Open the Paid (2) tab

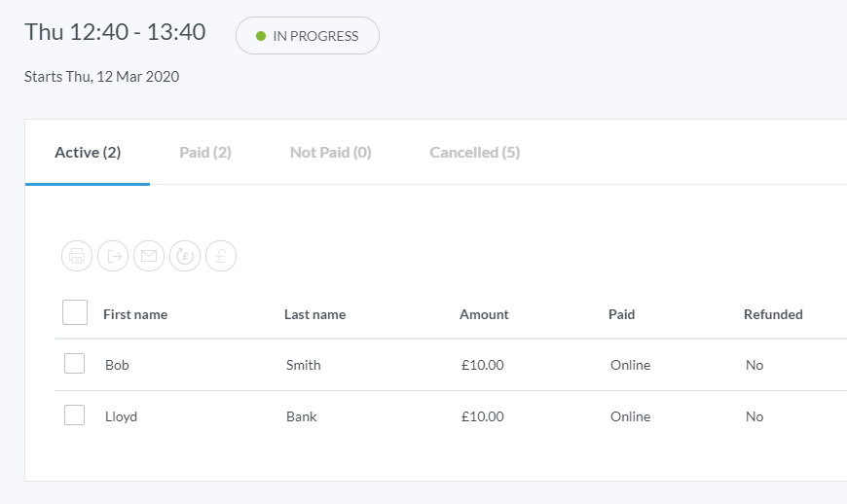point(205,153)
